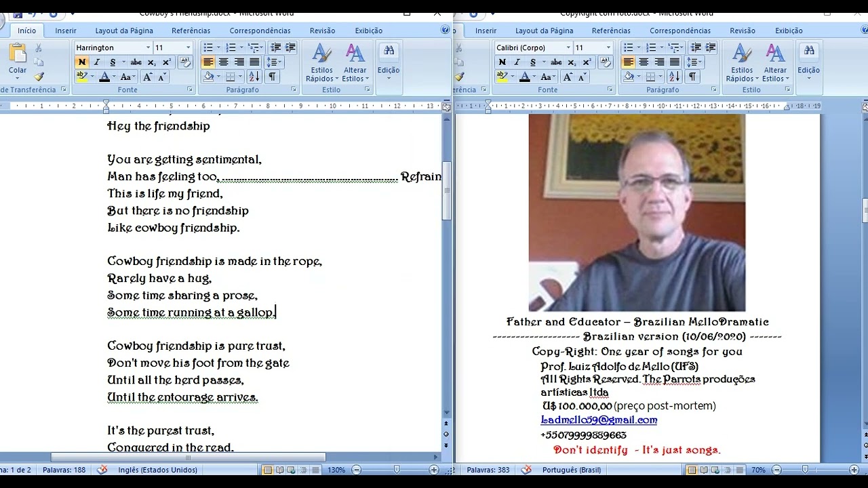Open Edição dropdown in right window
Screen dimensions: 868x488
[808, 62]
